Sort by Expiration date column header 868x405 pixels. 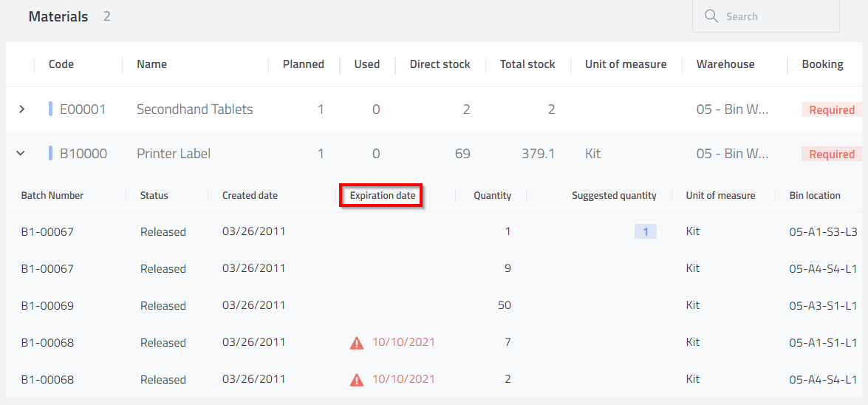point(383,195)
